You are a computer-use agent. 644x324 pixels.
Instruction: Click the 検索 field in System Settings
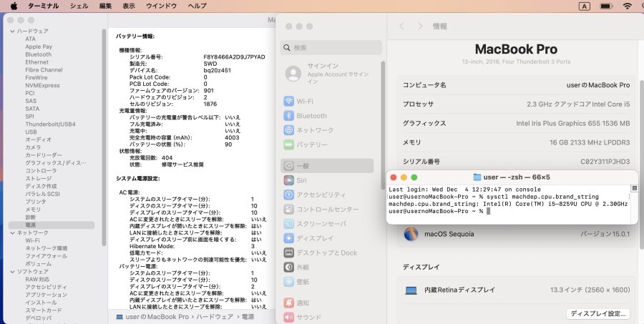[331, 48]
